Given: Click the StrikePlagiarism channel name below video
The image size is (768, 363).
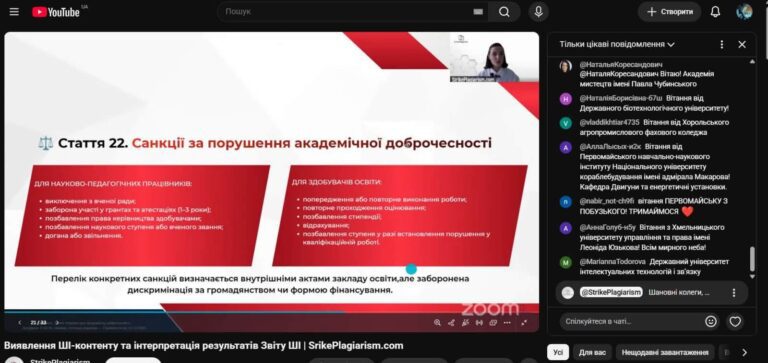Looking at the screenshot, I should tap(60, 362).
